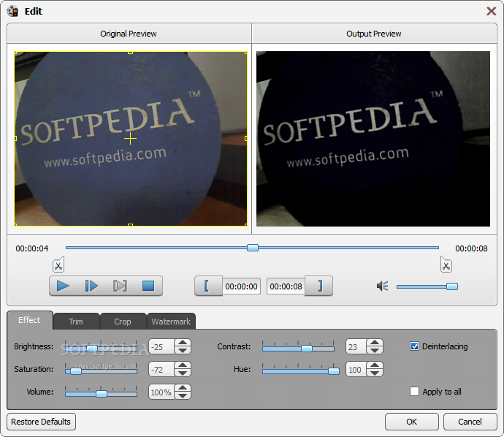Click the right scissors trim marker
The width and height of the screenshot is (504, 437).
click(446, 265)
